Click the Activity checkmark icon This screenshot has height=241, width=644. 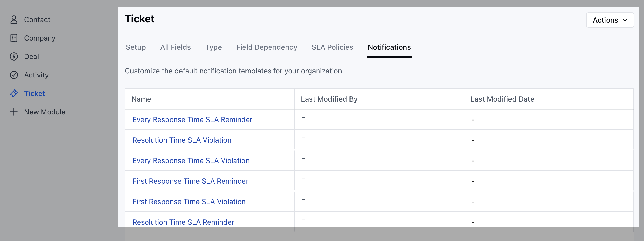click(x=14, y=75)
